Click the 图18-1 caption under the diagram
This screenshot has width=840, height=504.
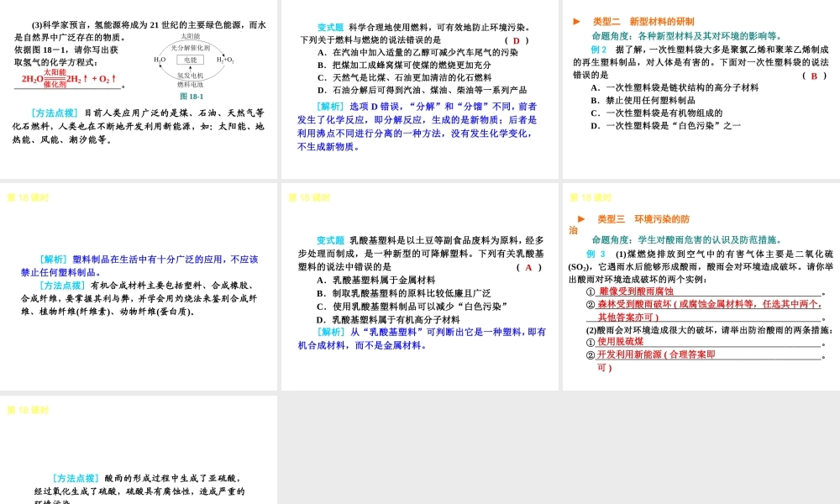coord(192,97)
